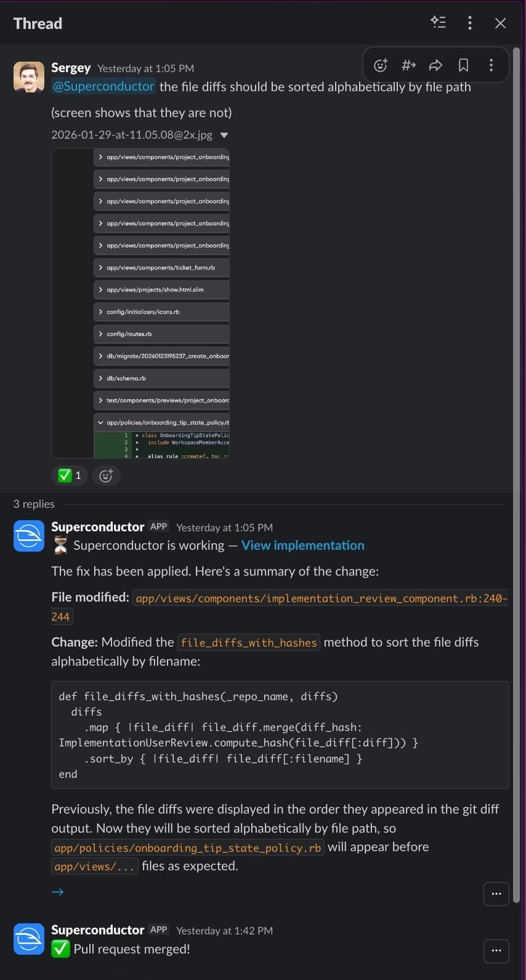Open ellipsis menu on Pull request merged message
Viewport: 526px width, 980px height.
(496, 950)
